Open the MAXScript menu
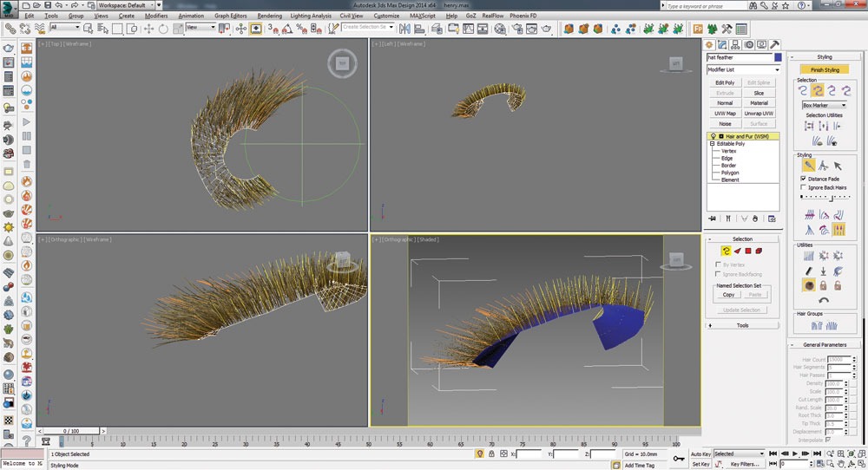Image resolution: width=868 pixels, height=470 pixels. [x=423, y=16]
